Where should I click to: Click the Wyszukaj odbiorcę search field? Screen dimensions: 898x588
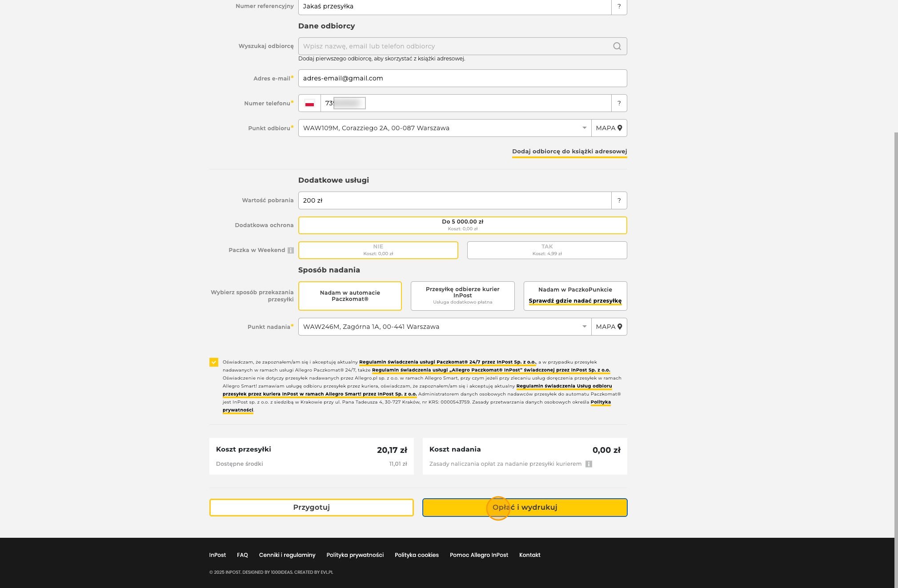click(x=463, y=46)
